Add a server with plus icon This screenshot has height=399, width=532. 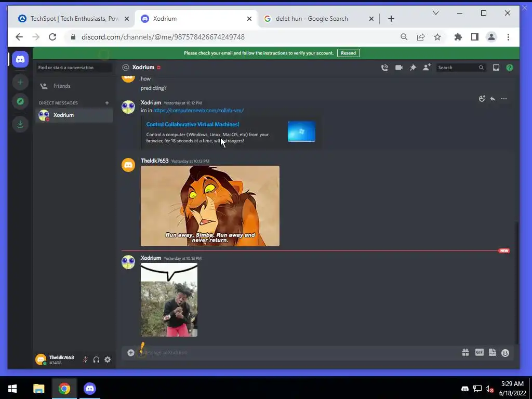(x=20, y=82)
